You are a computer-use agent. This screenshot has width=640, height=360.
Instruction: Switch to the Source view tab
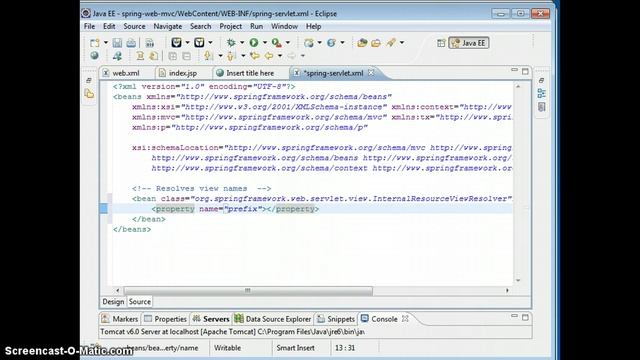coord(140,302)
